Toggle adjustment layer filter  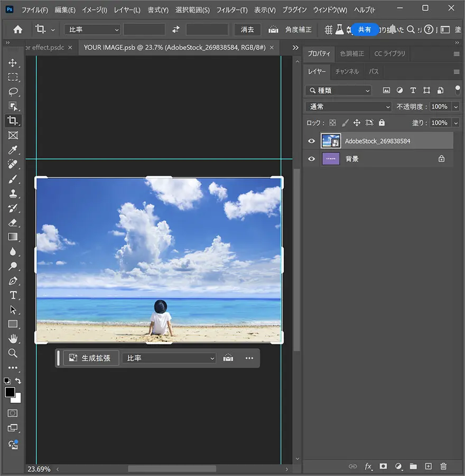399,90
